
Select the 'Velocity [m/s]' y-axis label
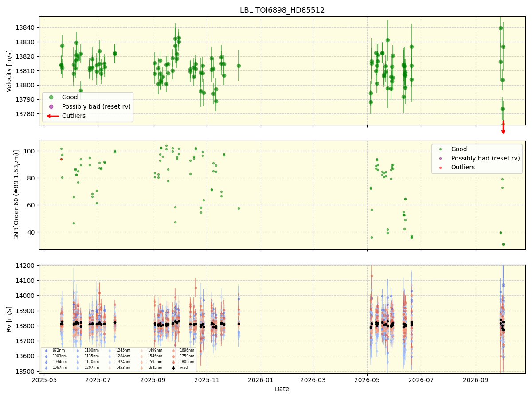click(9, 71)
